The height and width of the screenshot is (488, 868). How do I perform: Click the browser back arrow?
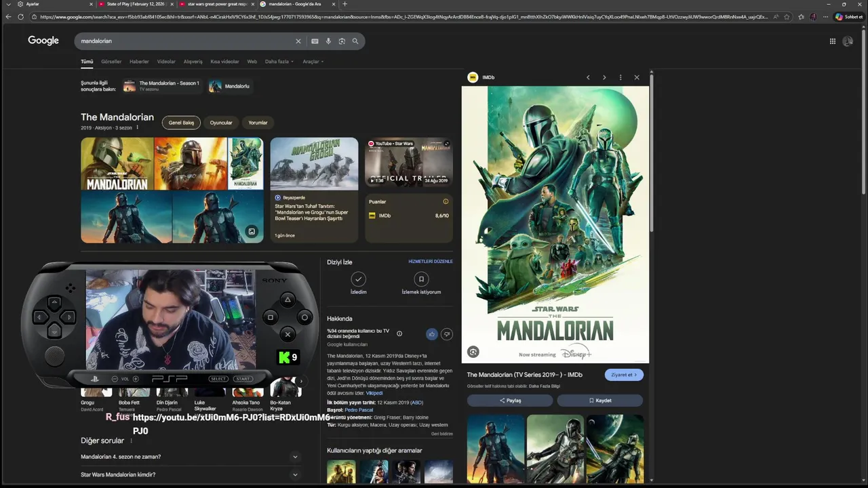point(9,17)
